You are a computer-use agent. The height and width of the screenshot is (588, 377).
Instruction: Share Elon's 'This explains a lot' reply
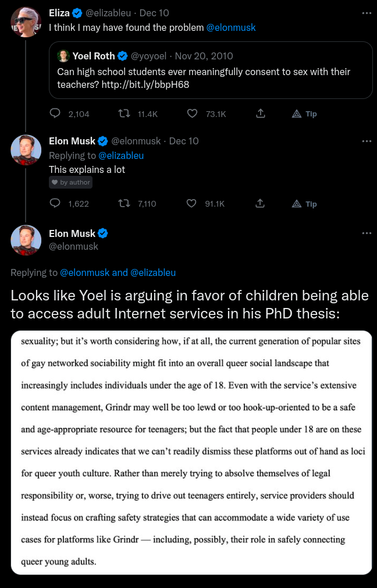261,203
